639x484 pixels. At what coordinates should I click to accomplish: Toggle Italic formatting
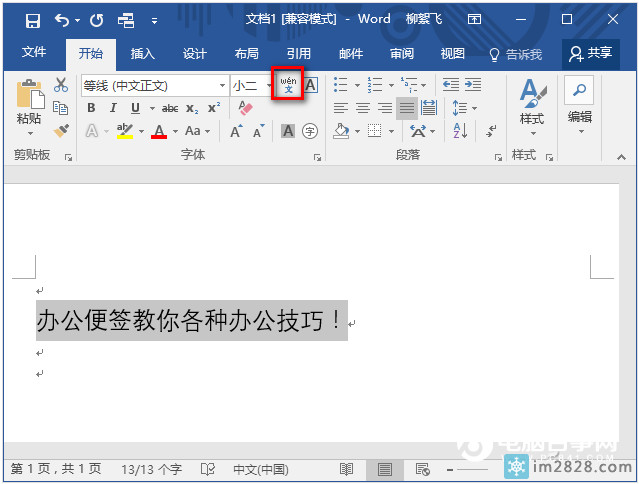[113, 108]
